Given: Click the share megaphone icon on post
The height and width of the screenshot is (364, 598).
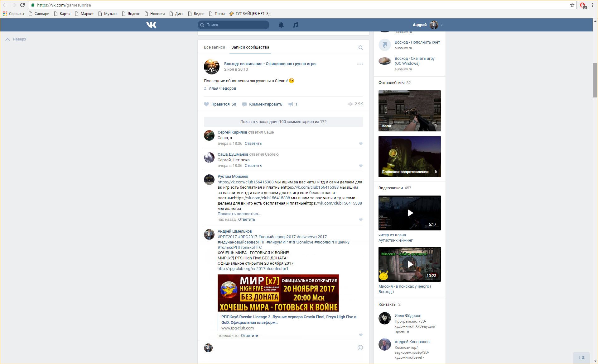Looking at the screenshot, I should pos(291,104).
